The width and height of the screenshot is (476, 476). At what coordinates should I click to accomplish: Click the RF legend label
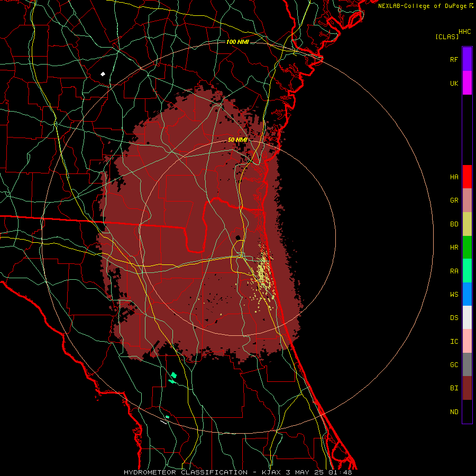pos(454,59)
